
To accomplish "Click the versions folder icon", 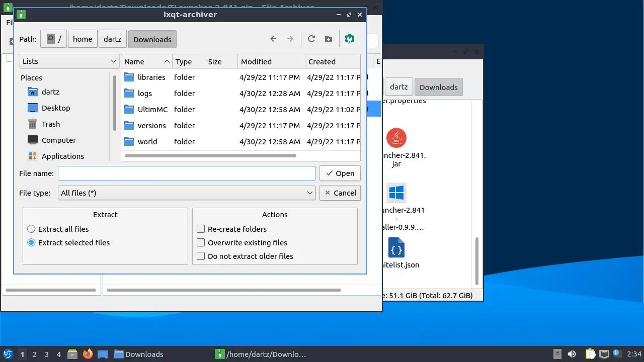I will pyautogui.click(x=129, y=126).
